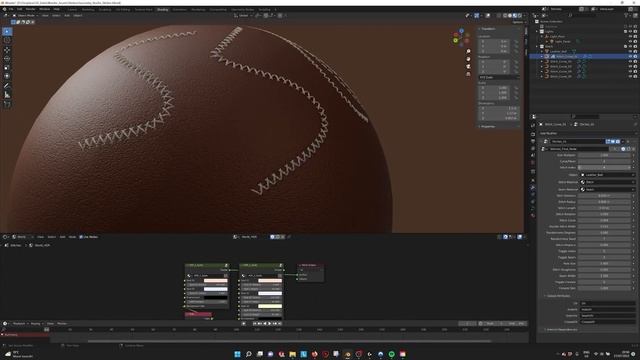The width and height of the screenshot is (640, 360).
Task: Expand the Properties panel in viewport sidebar
Action: point(488,127)
